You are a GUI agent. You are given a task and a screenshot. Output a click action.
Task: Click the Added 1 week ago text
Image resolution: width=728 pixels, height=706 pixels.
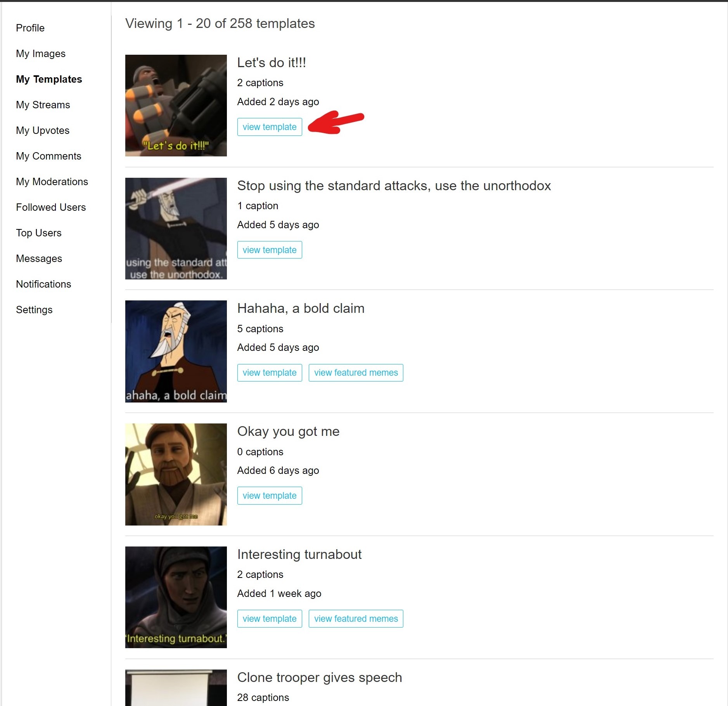(279, 593)
